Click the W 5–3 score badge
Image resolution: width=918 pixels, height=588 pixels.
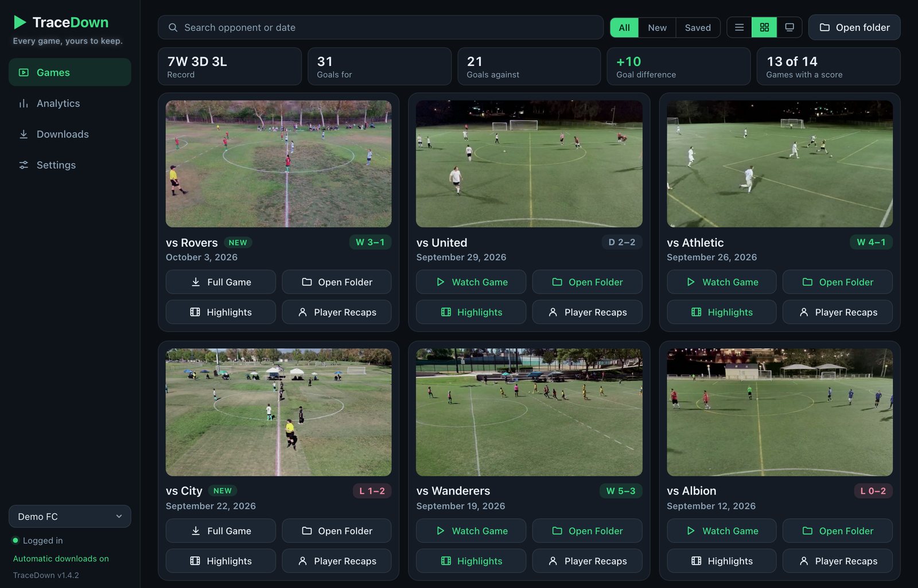click(x=621, y=491)
